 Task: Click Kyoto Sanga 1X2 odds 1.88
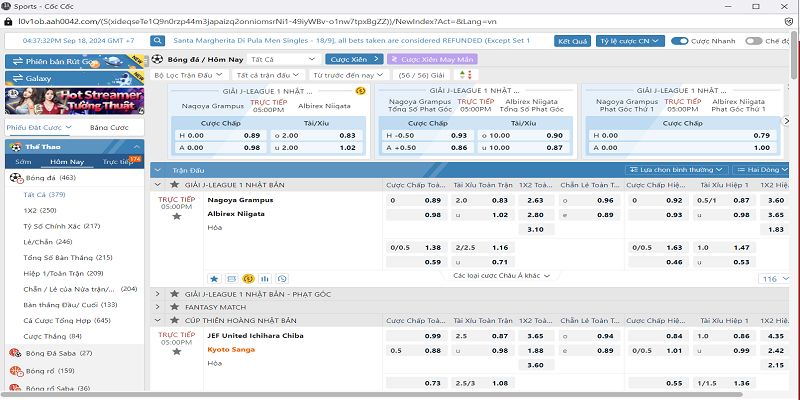point(536,351)
